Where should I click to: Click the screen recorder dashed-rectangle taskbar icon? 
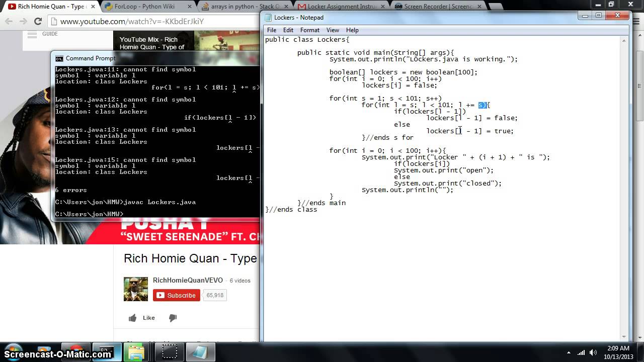tap(170, 352)
